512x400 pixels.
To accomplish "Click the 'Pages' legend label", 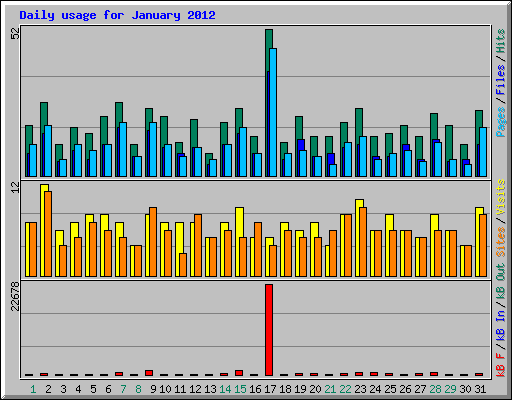I will (501, 121).
